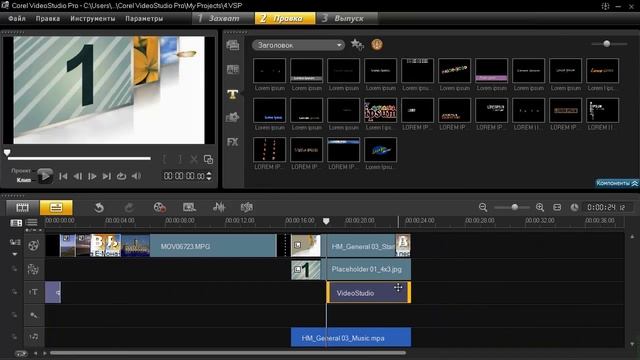640x360 pixels.
Task: Select the Title library icon
Action: 233,94
